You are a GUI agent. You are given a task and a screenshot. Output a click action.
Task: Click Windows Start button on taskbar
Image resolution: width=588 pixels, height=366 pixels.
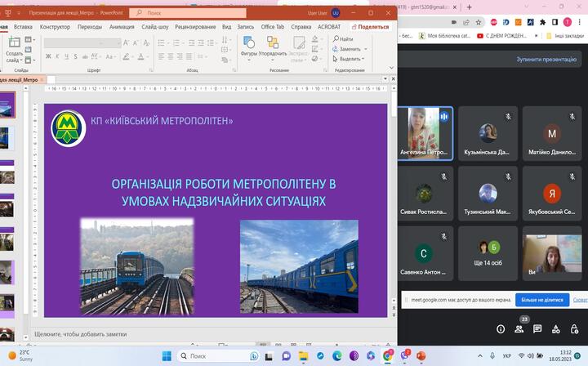click(x=167, y=356)
